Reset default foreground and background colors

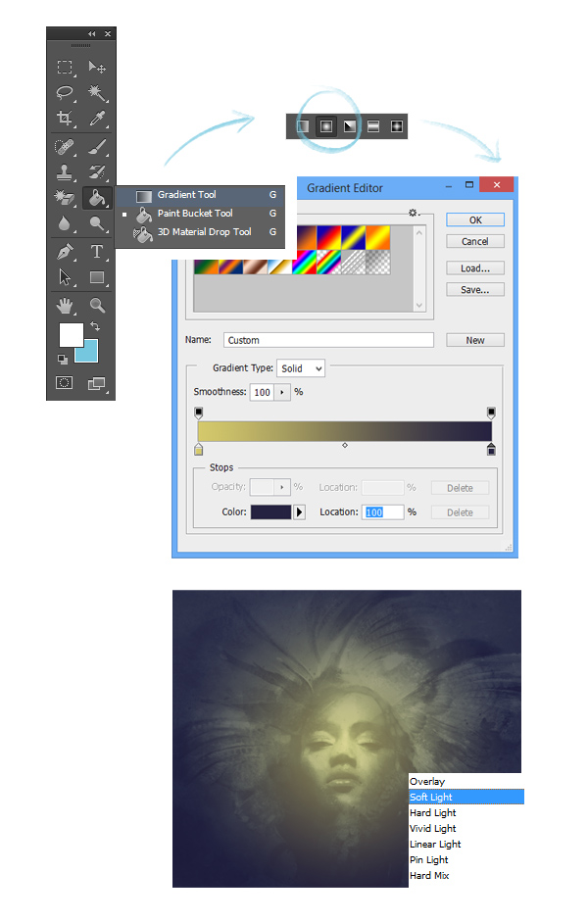pyautogui.click(x=62, y=359)
